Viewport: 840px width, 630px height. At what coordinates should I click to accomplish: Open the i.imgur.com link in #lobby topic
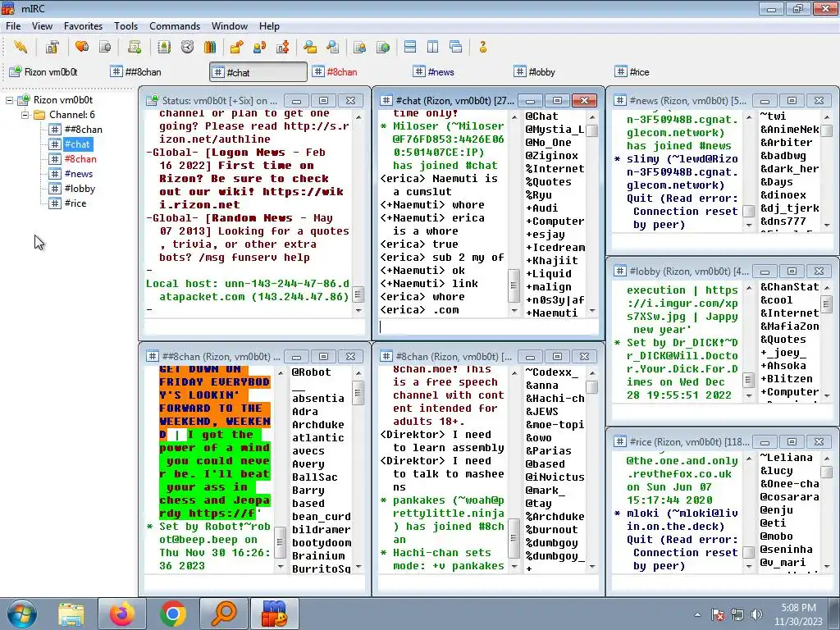pyautogui.click(x=682, y=304)
